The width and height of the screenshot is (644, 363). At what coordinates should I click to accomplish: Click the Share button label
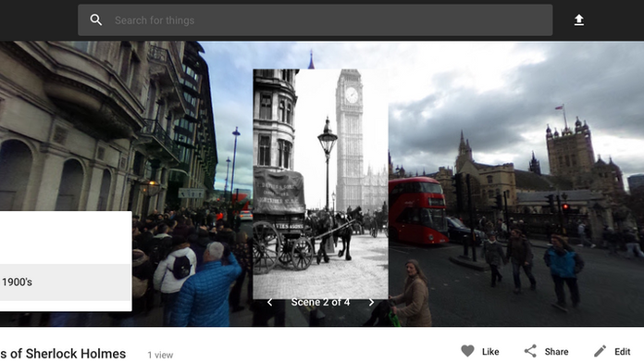(x=556, y=352)
